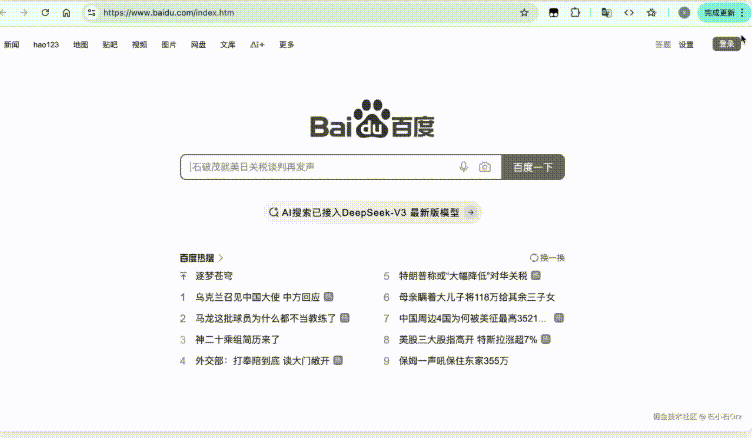The image size is (752, 438).
Task: Open hot topic 母亲瞒着大儿子将118万
Action: click(477, 297)
